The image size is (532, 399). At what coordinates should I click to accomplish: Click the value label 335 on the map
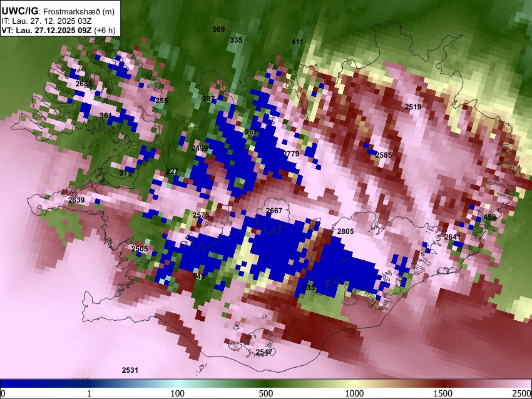point(236,40)
